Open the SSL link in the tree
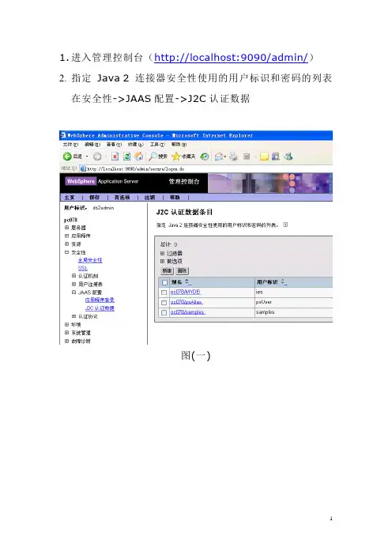The height and width of the screenshot is (555, 392). click(82, 268)
